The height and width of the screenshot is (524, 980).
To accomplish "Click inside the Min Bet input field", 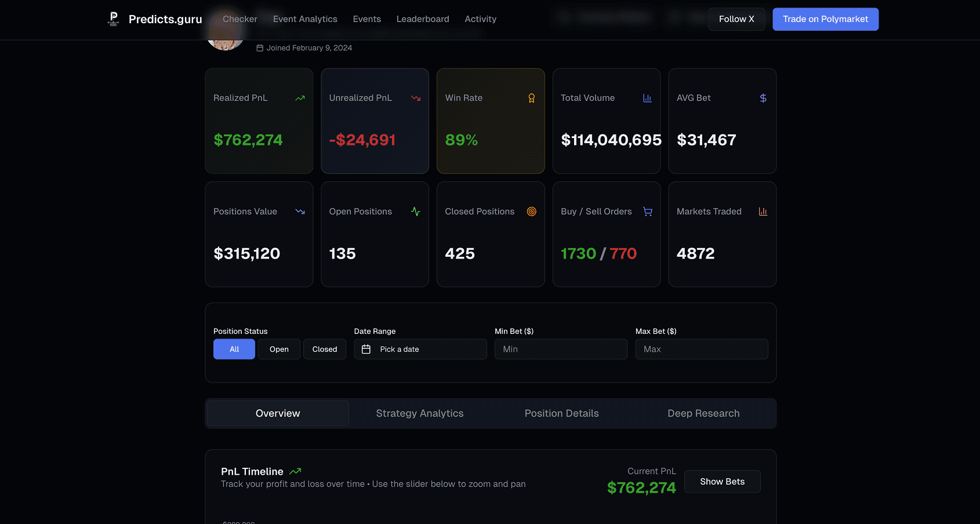I will [560, 349].
